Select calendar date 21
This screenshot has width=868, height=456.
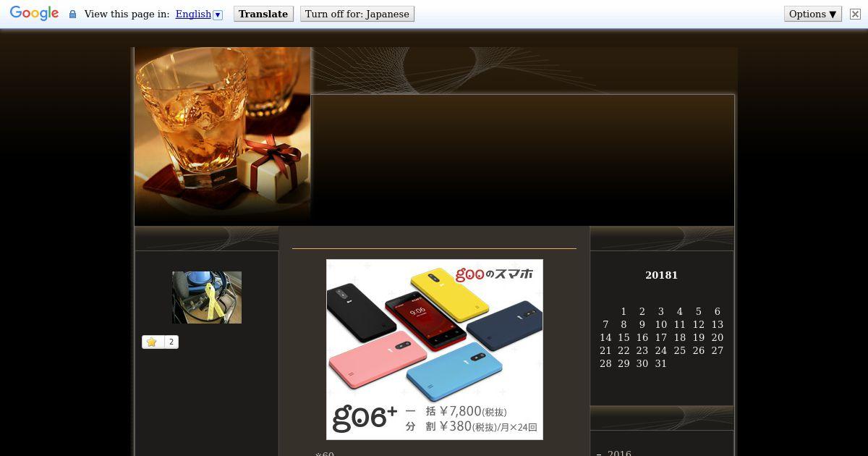coord(605,350)
